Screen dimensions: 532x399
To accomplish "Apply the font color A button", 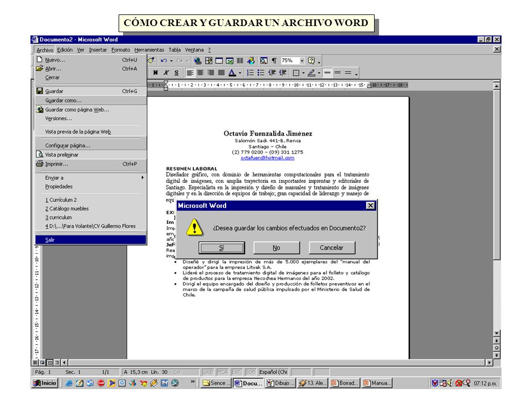I will [x=232, y=73].
